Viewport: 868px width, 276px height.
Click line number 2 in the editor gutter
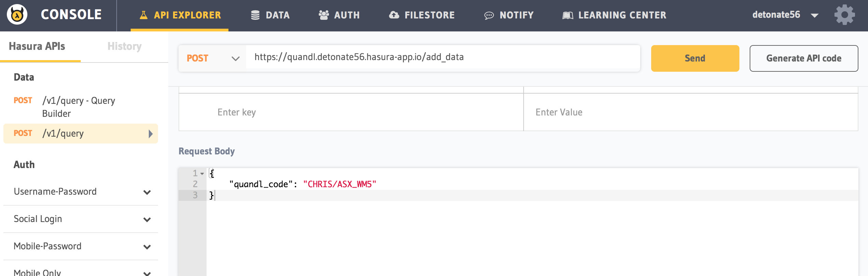point(195,184)
